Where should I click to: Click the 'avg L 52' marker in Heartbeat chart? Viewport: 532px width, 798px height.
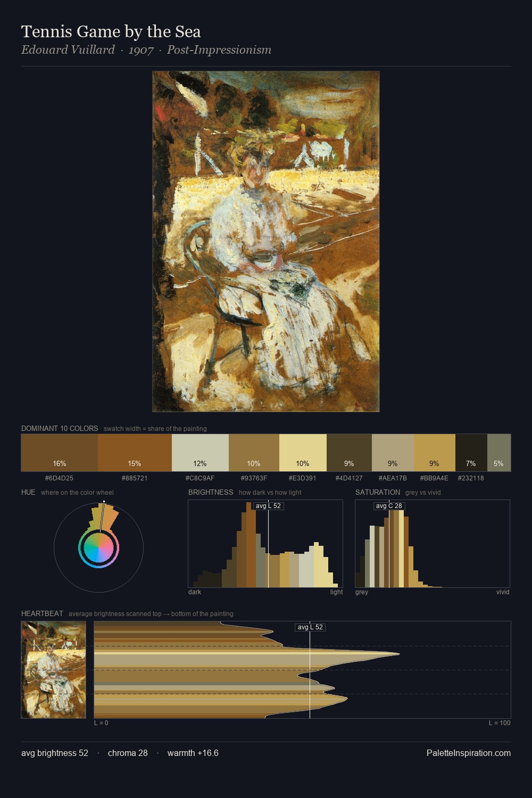(310, 627)
